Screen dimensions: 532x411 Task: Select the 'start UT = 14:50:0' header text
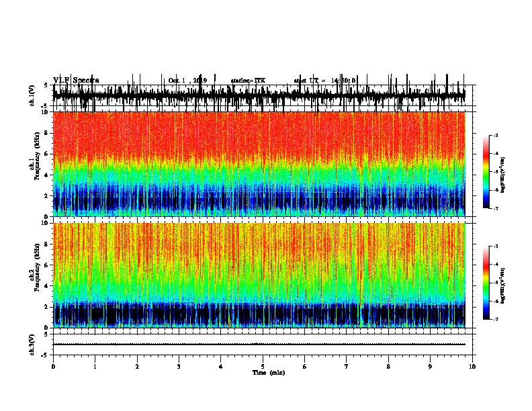(324, 81)
